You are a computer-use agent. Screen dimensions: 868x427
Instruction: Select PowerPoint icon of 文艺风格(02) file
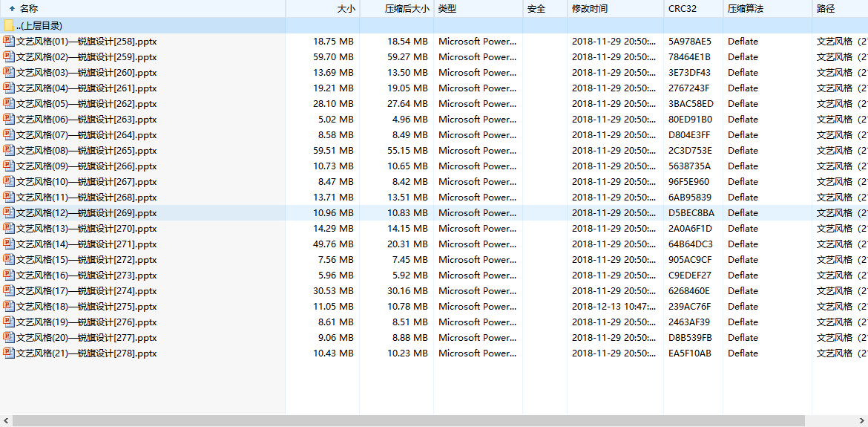(8, 56)
